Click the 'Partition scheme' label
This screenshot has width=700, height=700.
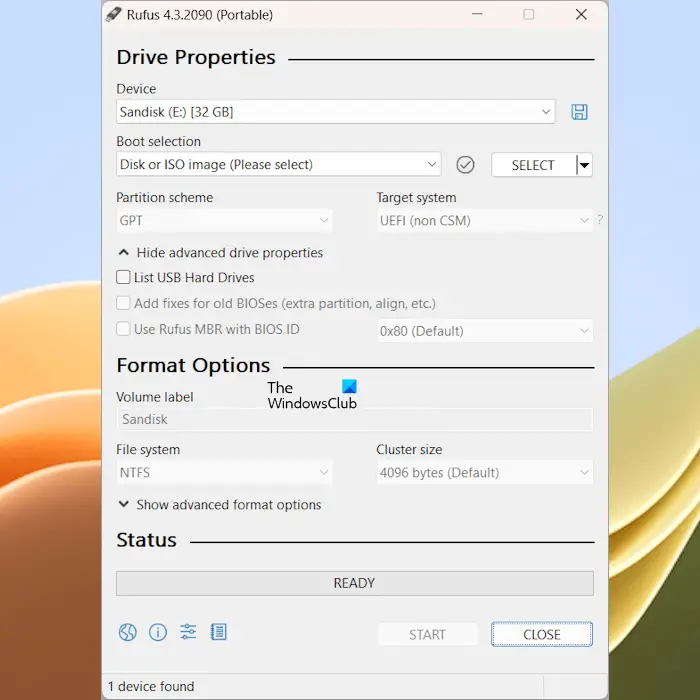pyautogui.click(x=165, y=198)
